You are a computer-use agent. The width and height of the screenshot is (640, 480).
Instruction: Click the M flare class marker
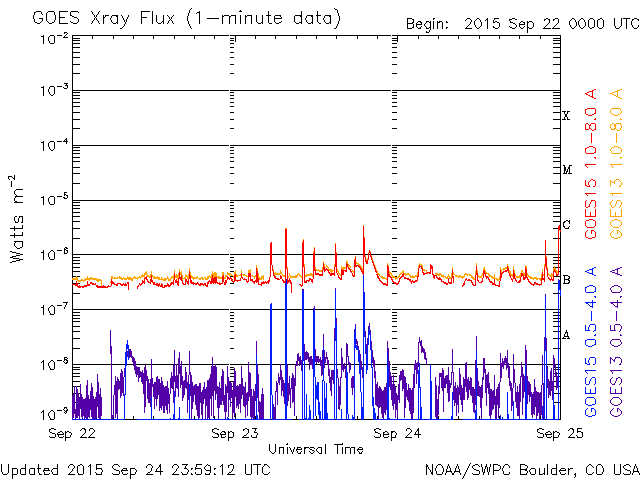point(566,170)
